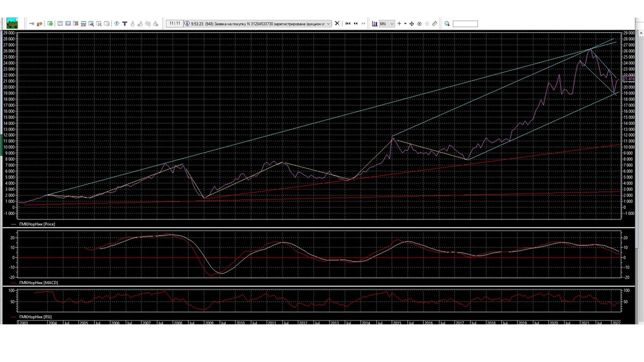
Task: Click the ГМКНорНик [MACD] legend label
Action: click(38, 282)
